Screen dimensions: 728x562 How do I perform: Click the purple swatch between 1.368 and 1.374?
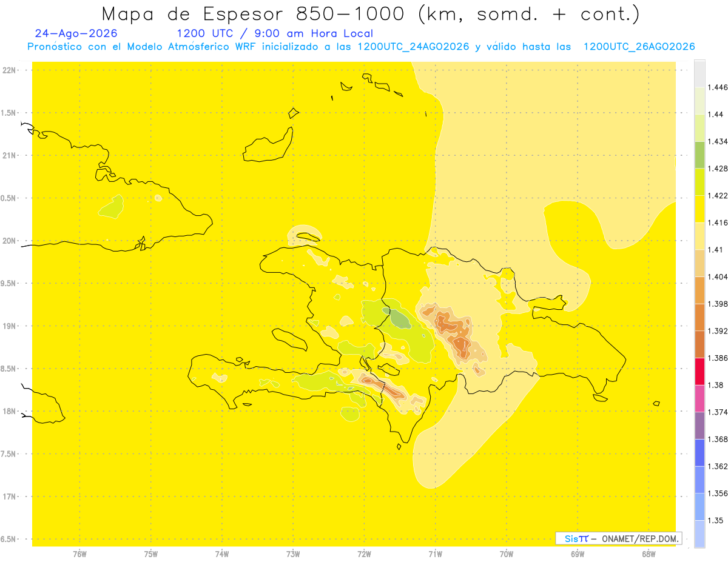click(699, 426)
